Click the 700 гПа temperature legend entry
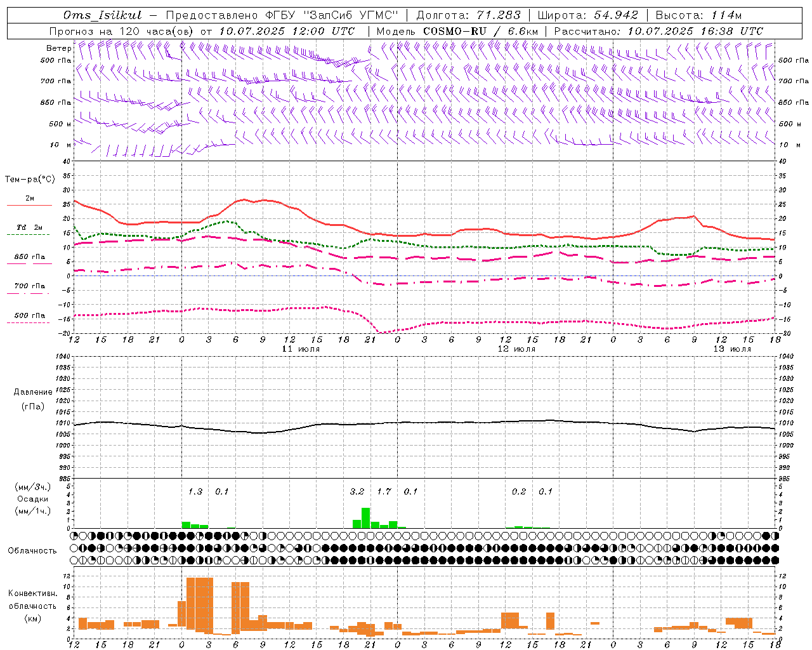Viewport: 812px width, 650px height. coord(29,286)
